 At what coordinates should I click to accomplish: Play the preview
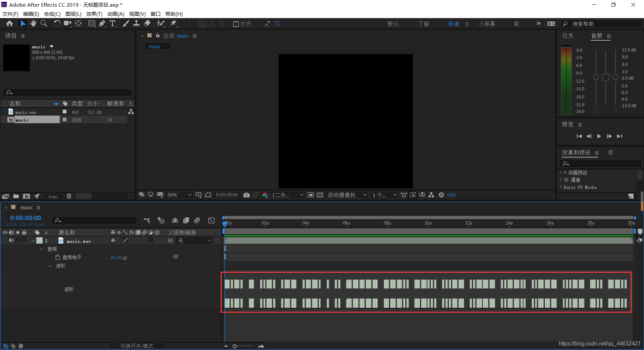pyautogui.click(x=599, y=136)
